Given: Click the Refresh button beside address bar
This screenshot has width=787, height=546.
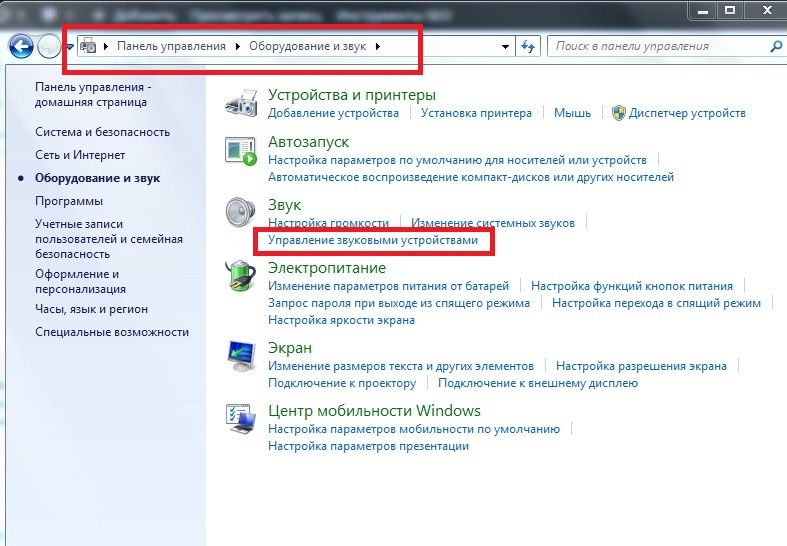Looking at the screenshot, I should pyautogui.click(x=528, y=47).
